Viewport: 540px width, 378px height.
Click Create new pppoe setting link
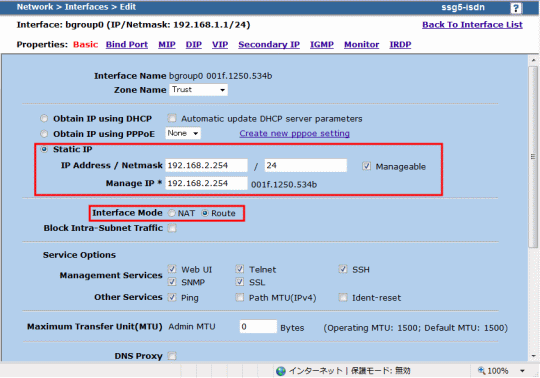click(294, 134)
